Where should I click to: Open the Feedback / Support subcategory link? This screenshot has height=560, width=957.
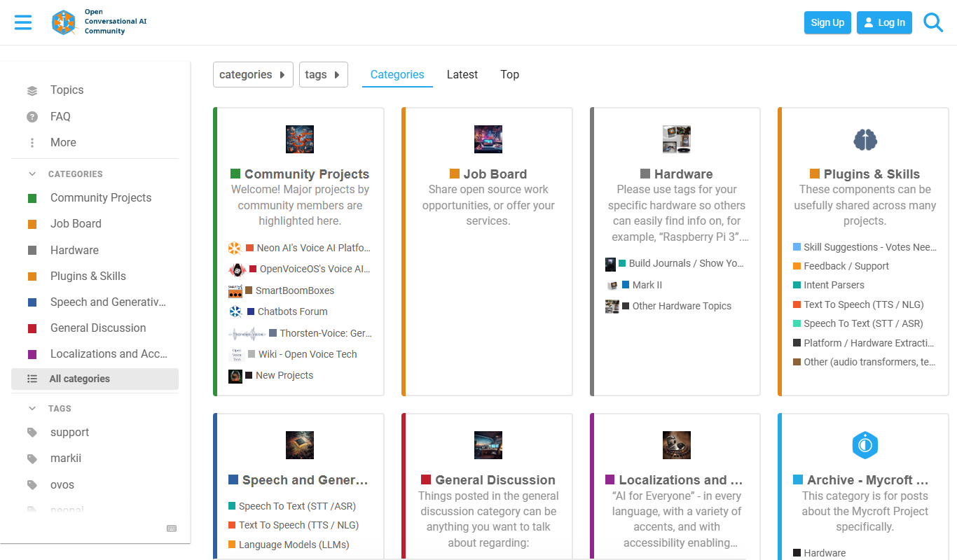[846, 266]
